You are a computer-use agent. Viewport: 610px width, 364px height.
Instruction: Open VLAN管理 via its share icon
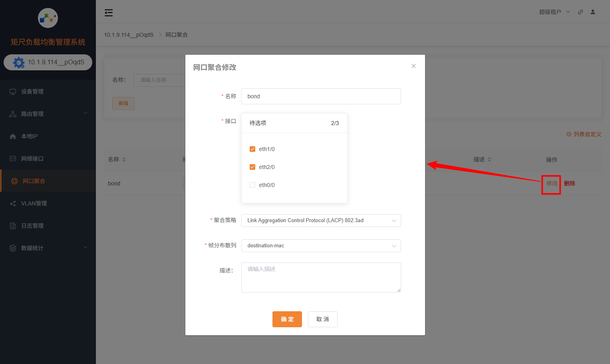tap(13, 203)
